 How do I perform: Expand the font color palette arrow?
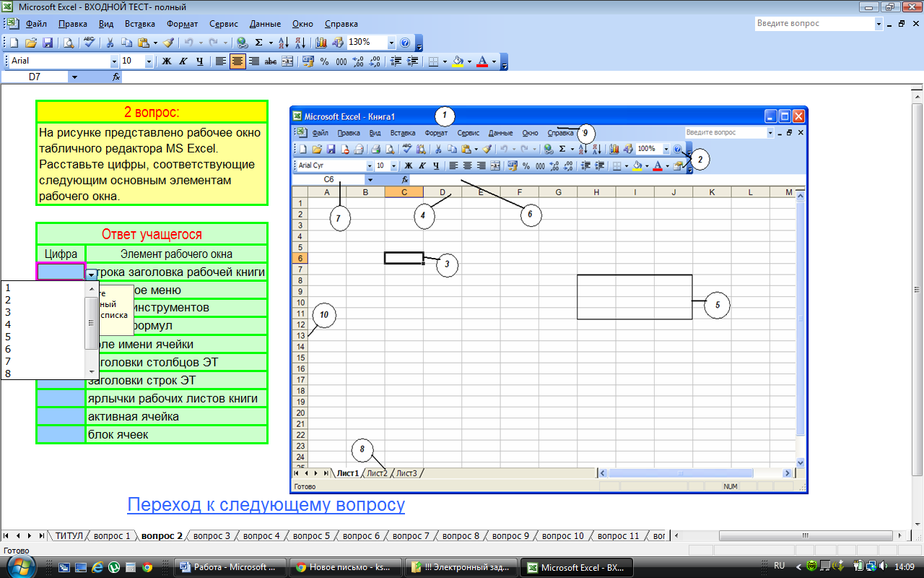coord(494,61)
